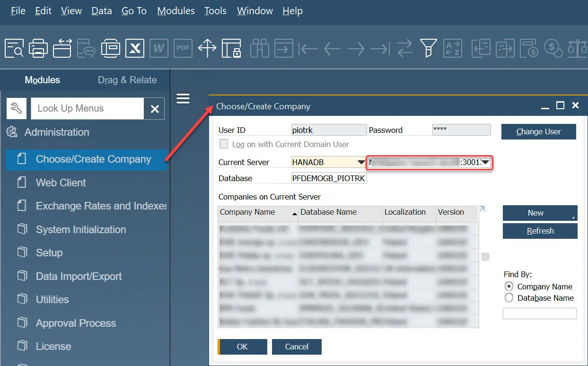588x366 pixels.
Task: Enable Log on with Current Domain User
Action: point(224,144)
